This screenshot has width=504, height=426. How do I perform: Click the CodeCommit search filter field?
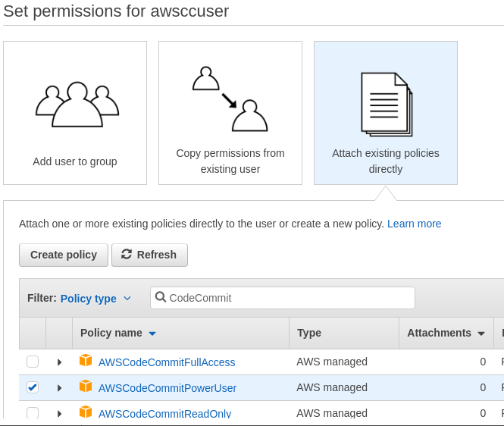pos(283,298)
